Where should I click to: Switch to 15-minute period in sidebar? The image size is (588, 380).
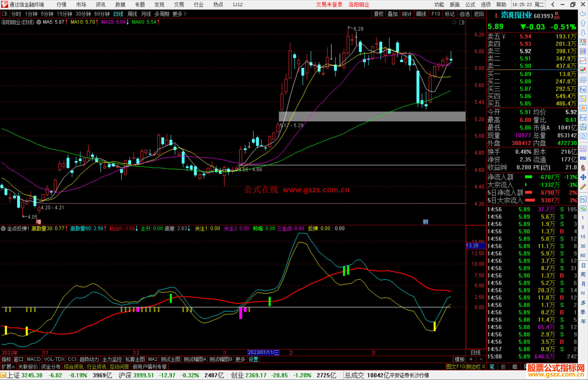[583, 237]
